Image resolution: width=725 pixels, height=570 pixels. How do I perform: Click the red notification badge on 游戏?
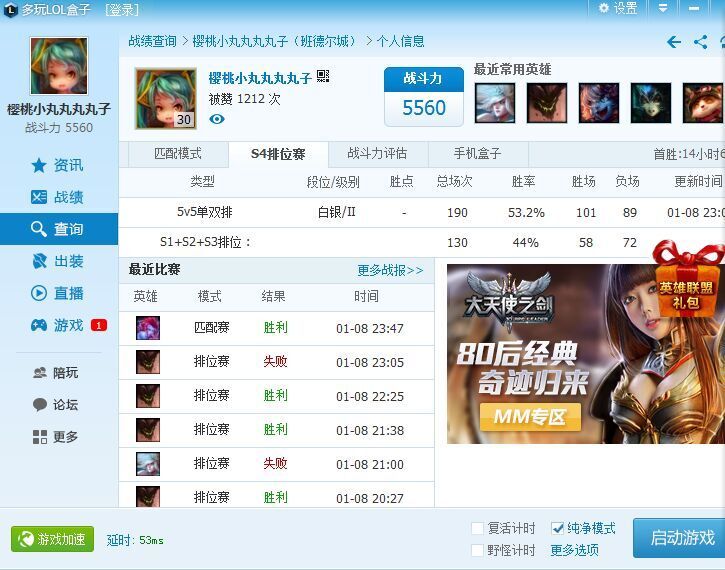point(98,325)
